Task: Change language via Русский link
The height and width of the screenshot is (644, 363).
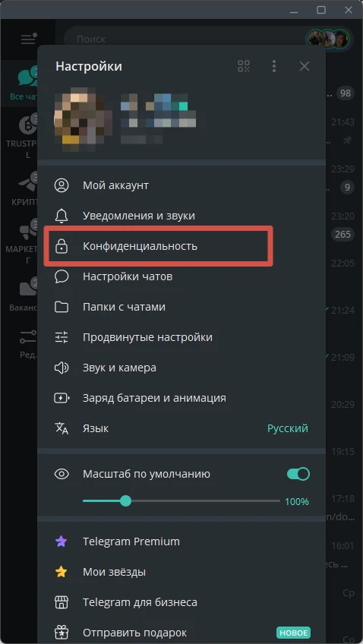Action: tap(288, 428)
